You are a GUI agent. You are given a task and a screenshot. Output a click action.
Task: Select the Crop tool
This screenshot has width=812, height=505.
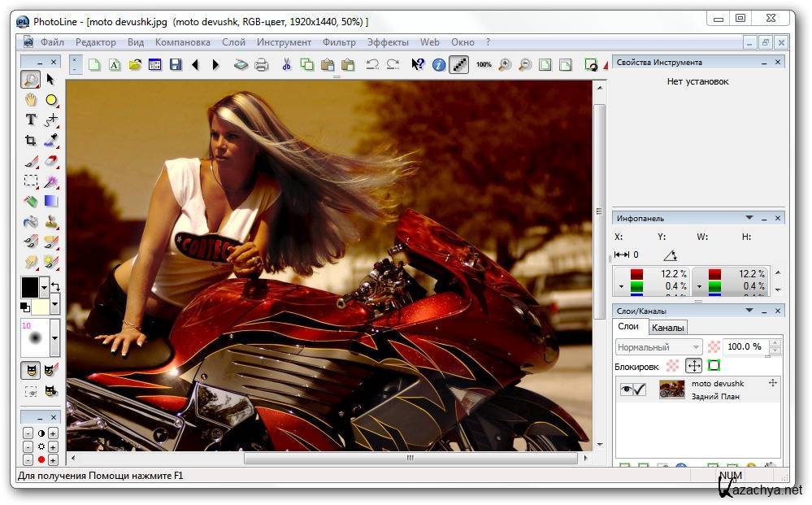[x=31, y=141]
